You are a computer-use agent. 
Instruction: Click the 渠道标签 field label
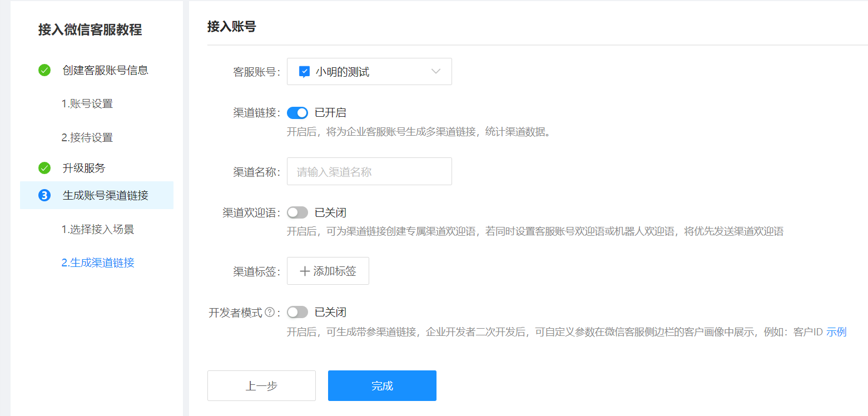[256, 271]
